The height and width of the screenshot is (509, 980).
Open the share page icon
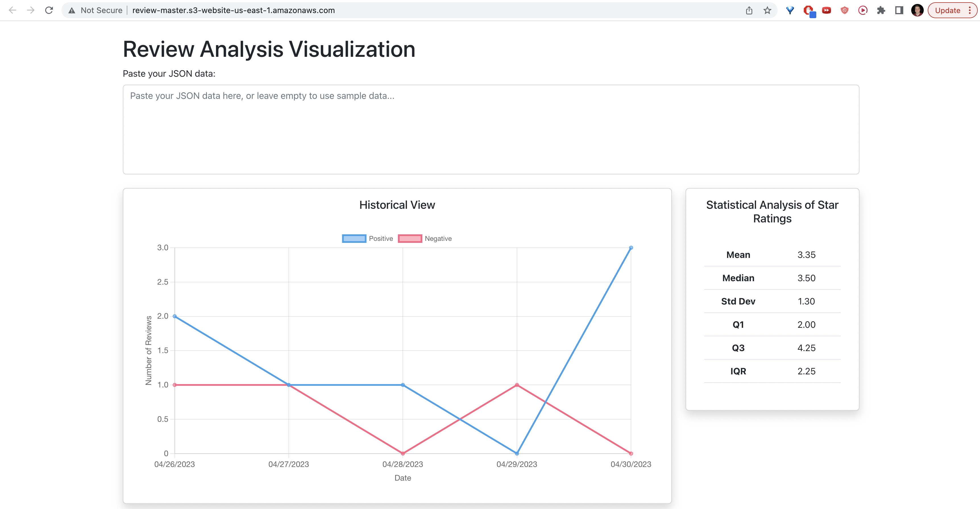click(x=749, y=10)
